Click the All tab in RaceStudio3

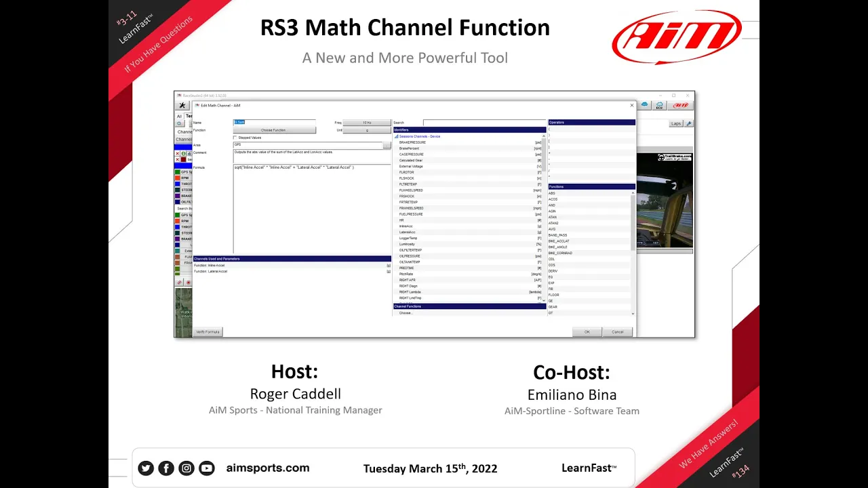tap(180, 116)
